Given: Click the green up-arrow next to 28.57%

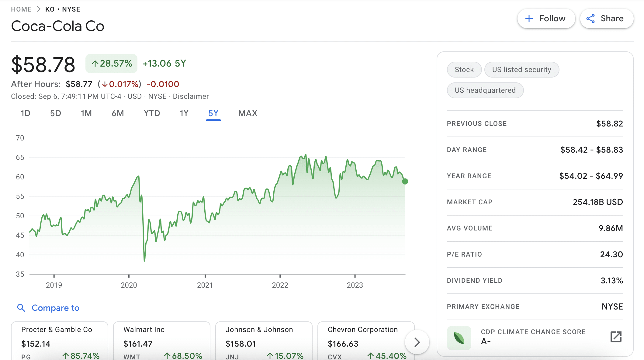Looking at the screenshot, I should point(95,64).
